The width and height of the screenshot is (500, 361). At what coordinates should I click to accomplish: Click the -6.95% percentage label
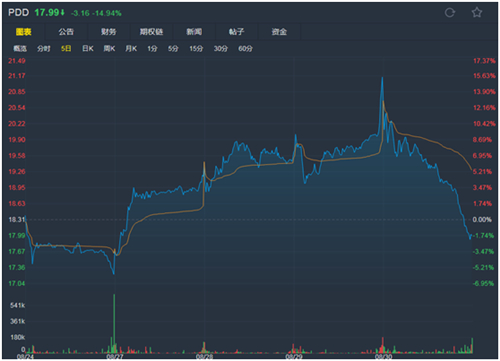pyautogui.click(x=483, y=283)
